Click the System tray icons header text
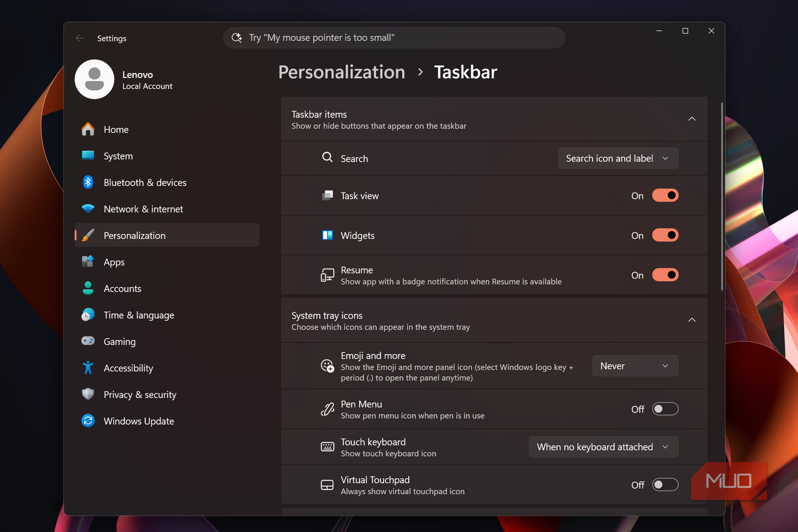 coord(327,315)
